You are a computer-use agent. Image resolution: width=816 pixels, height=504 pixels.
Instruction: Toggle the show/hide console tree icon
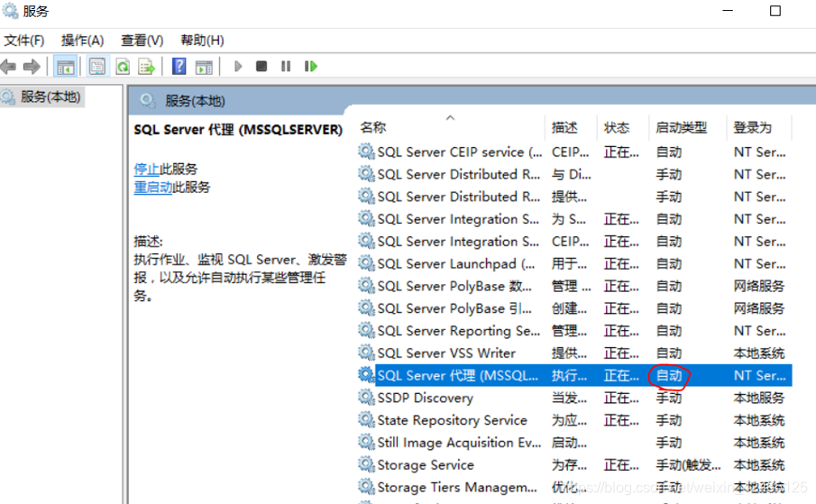pyautogui.click(x=66, y=67)
